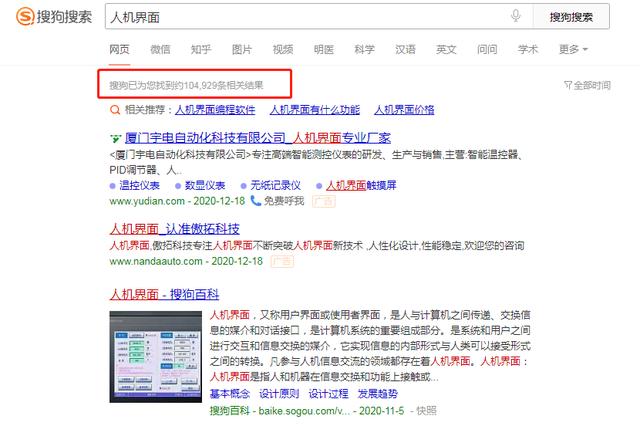
Task: Click the www.nandaauto.com URL text
Action: point(156,261)
